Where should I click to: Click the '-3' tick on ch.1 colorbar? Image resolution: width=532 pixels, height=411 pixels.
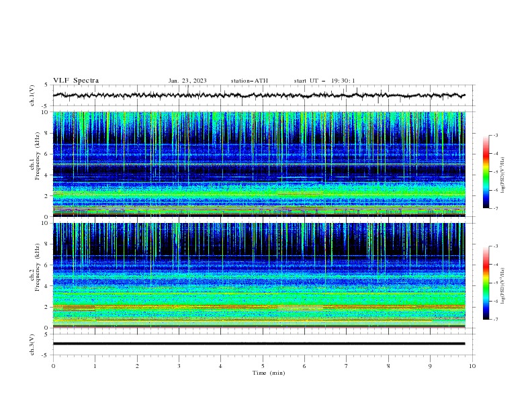(496, 135)
